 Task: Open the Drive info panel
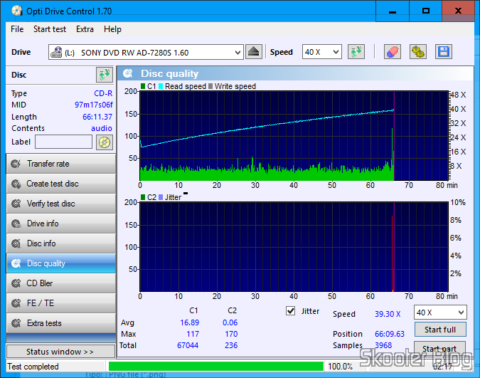[x=61, y=223]
